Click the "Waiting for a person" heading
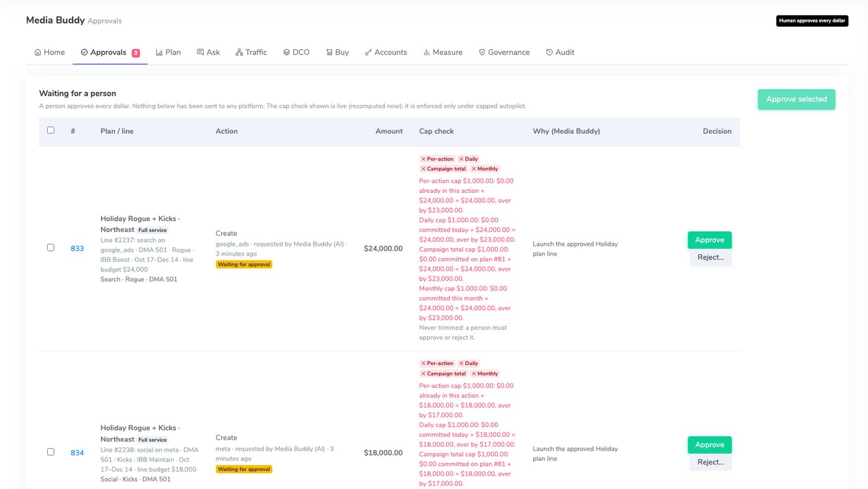 [77, 94]
